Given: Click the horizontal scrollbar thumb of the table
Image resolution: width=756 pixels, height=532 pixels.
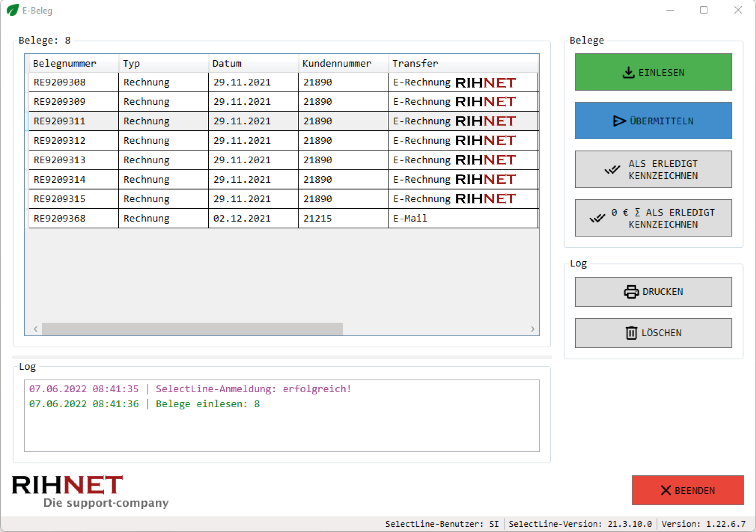Looking at the screenshot, I should (x=192, y=329).
